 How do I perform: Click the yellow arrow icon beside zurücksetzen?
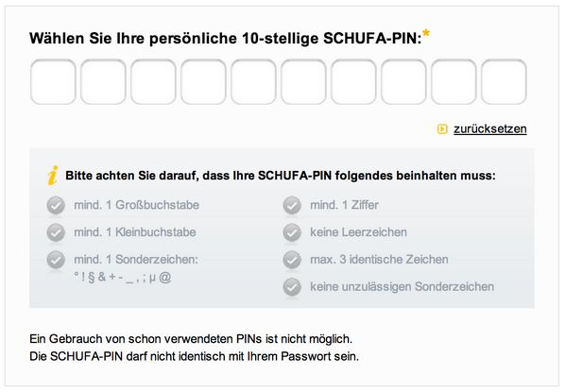(442, 128)
